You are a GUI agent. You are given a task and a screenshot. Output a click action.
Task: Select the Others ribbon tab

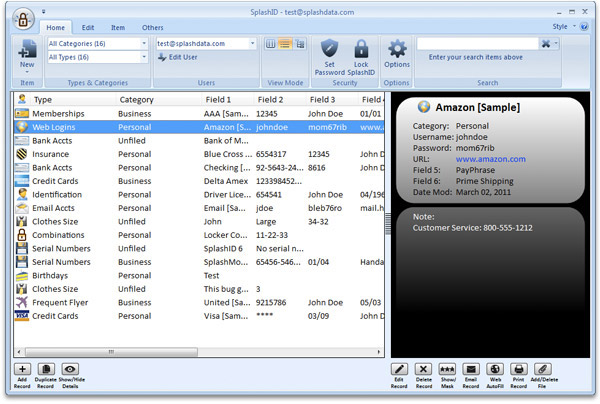153,28
